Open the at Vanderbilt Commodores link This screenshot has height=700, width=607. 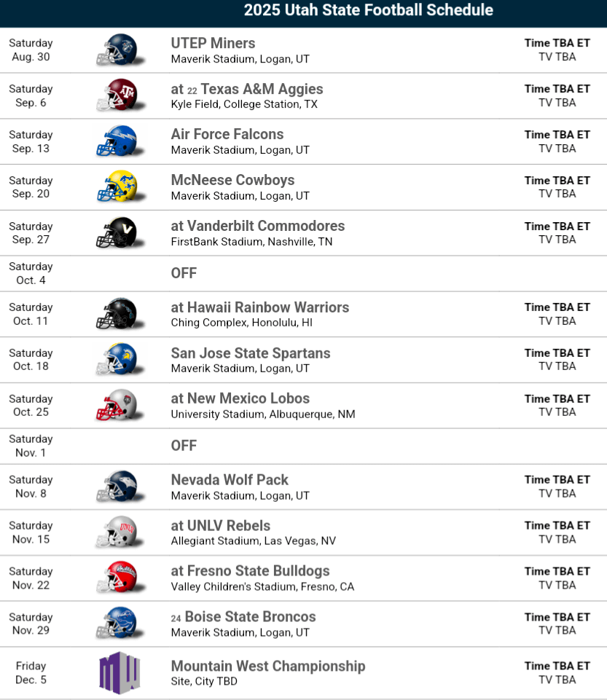click(258, 226)
